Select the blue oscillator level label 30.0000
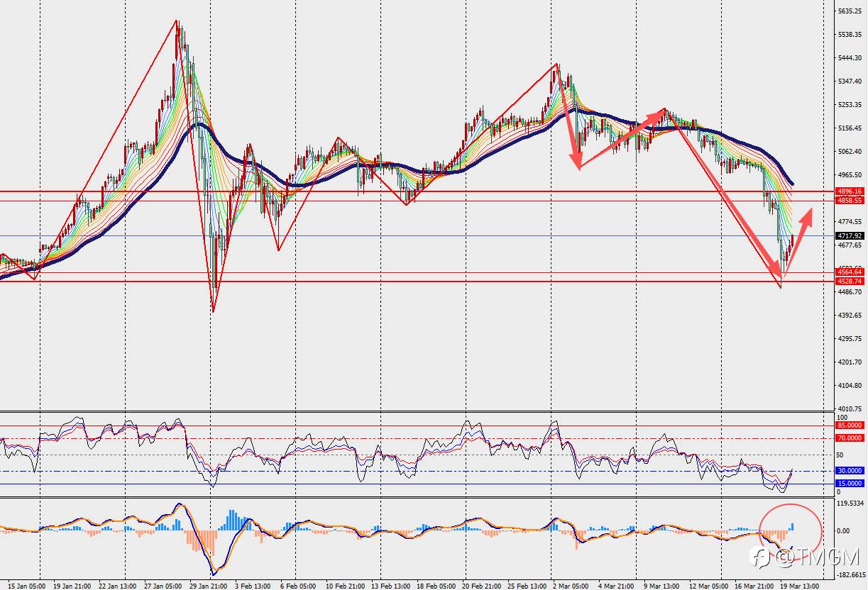Image resolution: width=868 pixels, height=590 pixels. (850, 471)
